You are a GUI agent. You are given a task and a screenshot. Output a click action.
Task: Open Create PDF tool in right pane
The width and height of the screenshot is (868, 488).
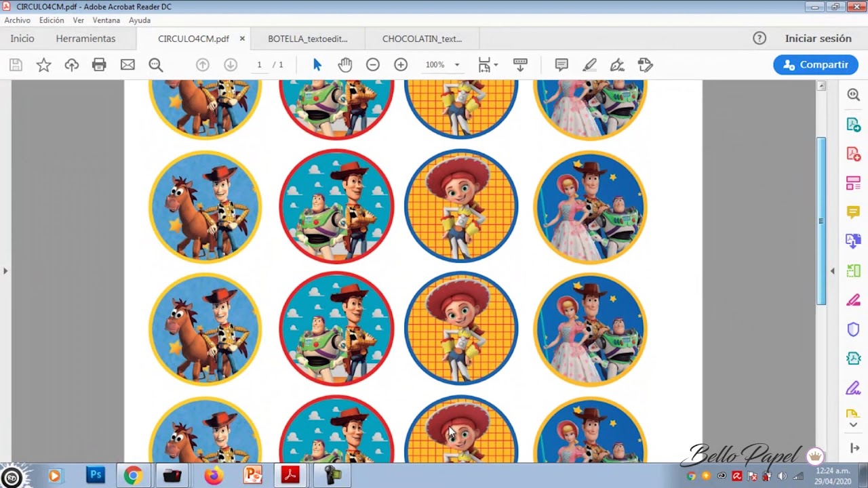(853, 154)
